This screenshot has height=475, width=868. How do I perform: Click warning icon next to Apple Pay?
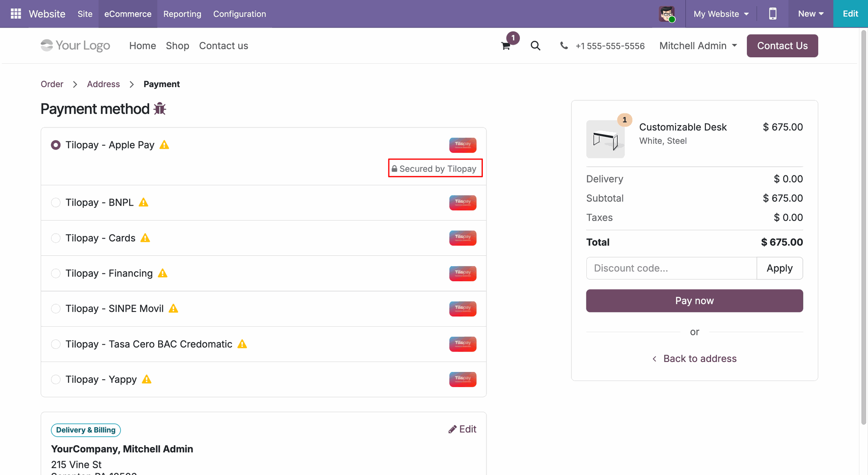click(164, 145)
